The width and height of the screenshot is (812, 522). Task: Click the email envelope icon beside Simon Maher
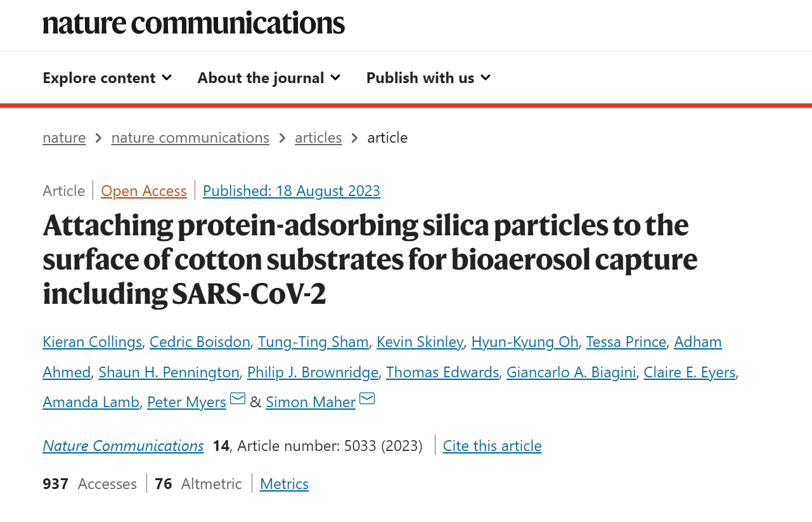click(367, 399)
